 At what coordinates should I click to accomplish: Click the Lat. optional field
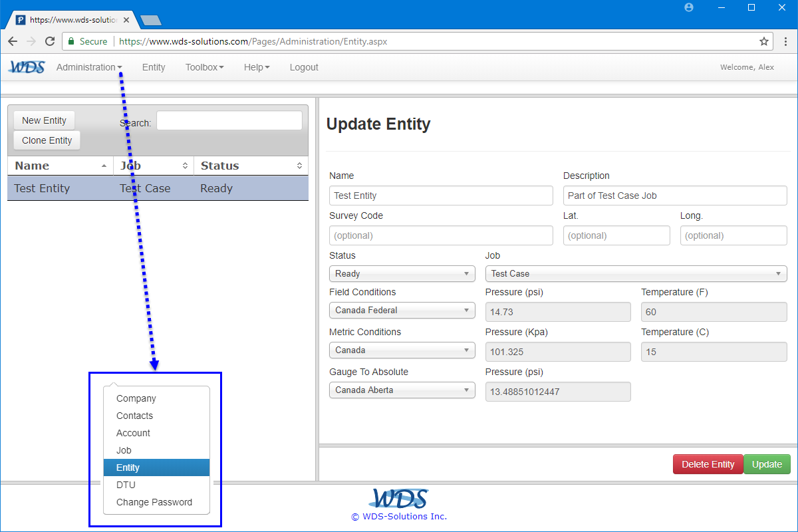click(616, 235)
